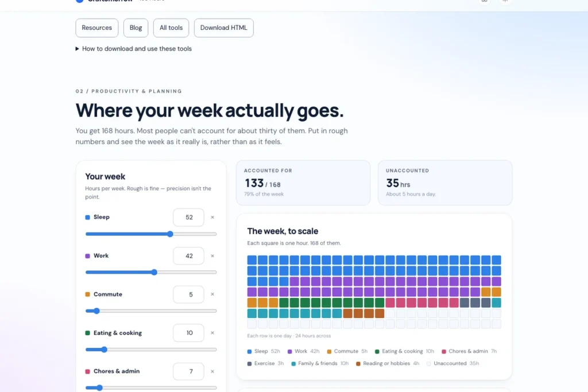Go to the Blog
Image resolution: width=588 pixels, height=392 pixels.
[136, 28]
